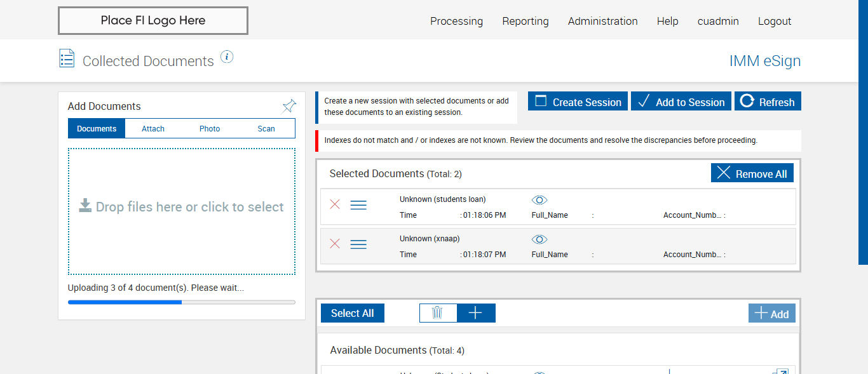Click the plus icon next to trash

(475, 312)
